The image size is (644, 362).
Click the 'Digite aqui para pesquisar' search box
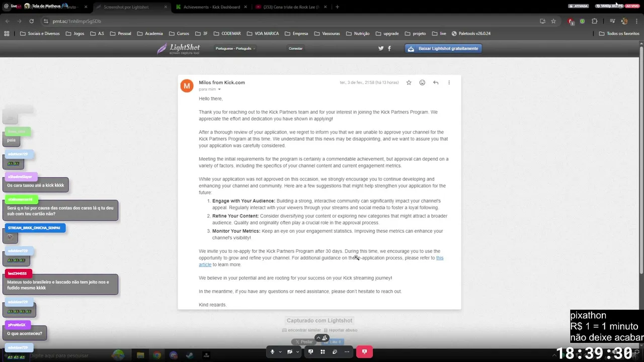[59, 355]
